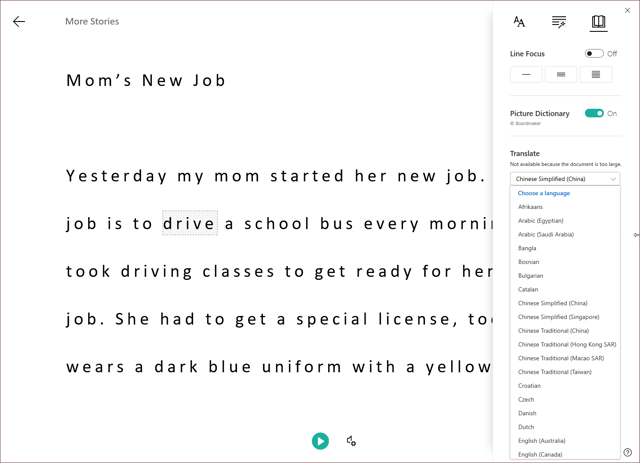640x463 pixels.
Task: Click the word license in the story
Action: point(418,319)
